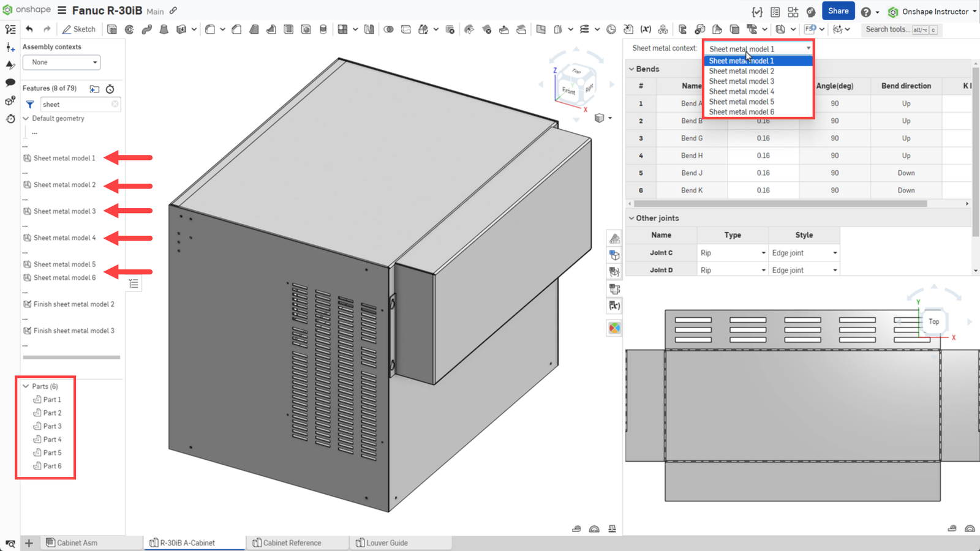Viewport: 980px width, 551px height.
Task: Click the features filter icon in the left panel
Action: point(29,104)
